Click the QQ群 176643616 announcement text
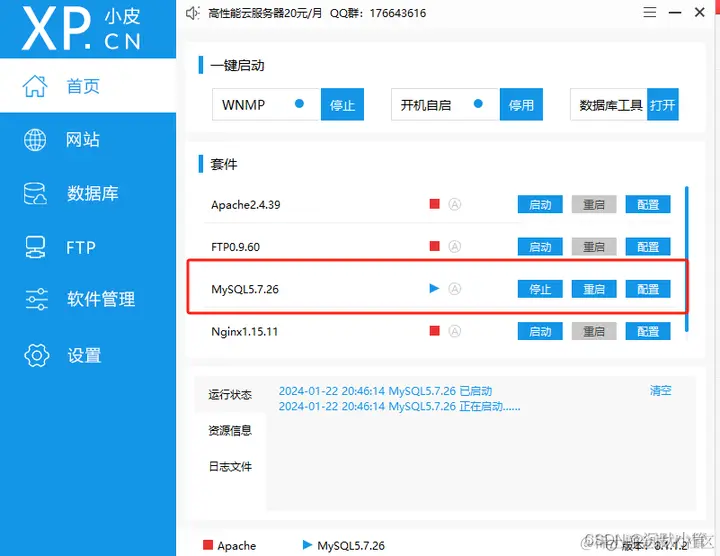720x556 pixels. (378, 13)
